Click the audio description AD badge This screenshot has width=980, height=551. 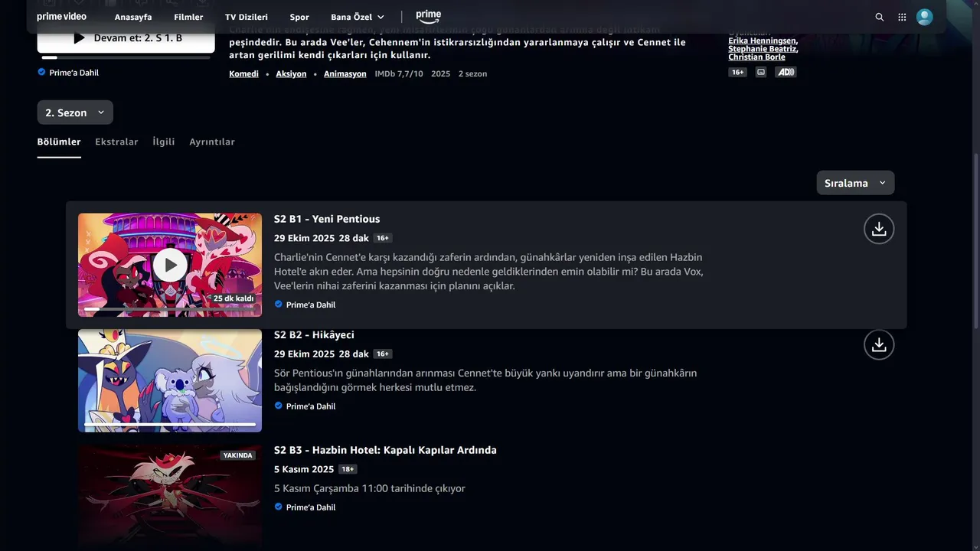786,72
